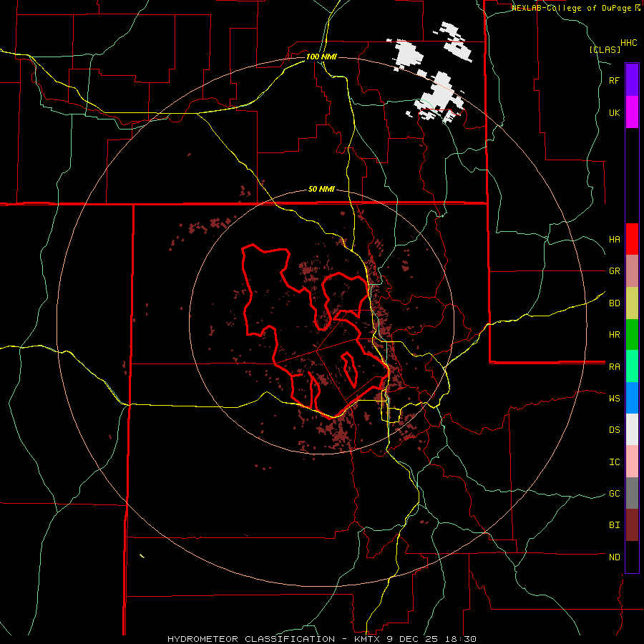Click the NEXLAB-College of DuPage credit text
This screenshot has height=644, width=644.
click(x=576, y=8)
